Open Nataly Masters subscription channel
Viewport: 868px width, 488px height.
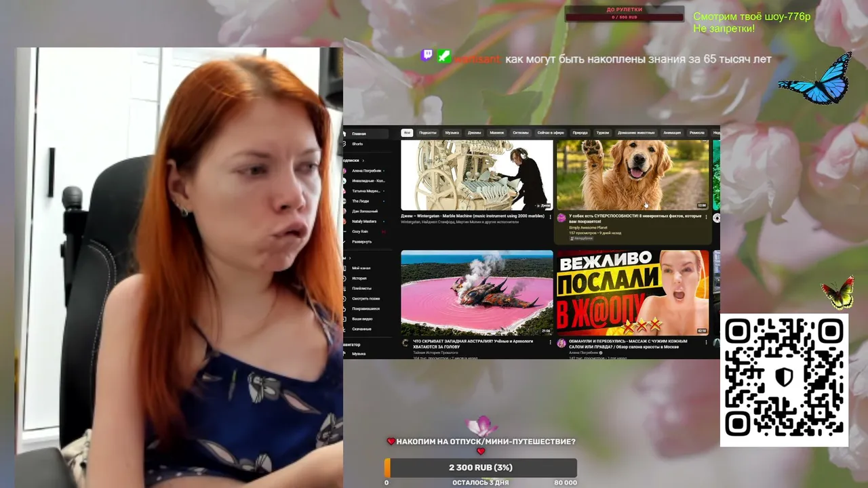[366, 221]
